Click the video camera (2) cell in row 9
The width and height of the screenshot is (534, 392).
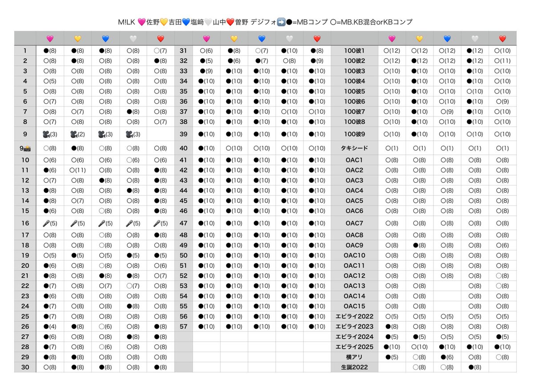77,134
